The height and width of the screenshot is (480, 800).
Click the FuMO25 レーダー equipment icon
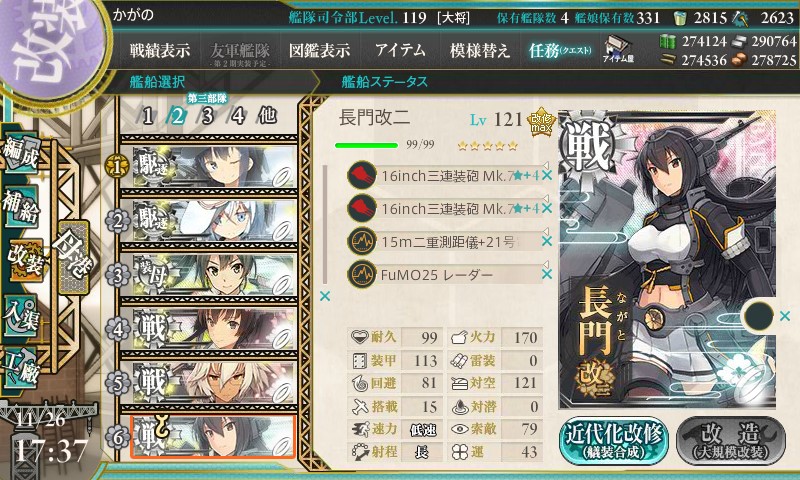362,274
